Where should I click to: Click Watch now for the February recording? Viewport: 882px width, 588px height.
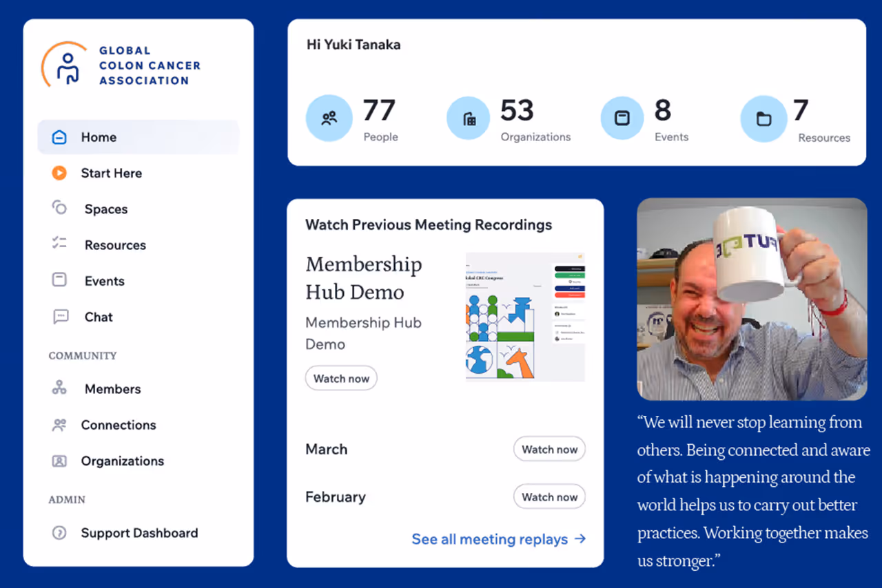[x=549, y=496]
